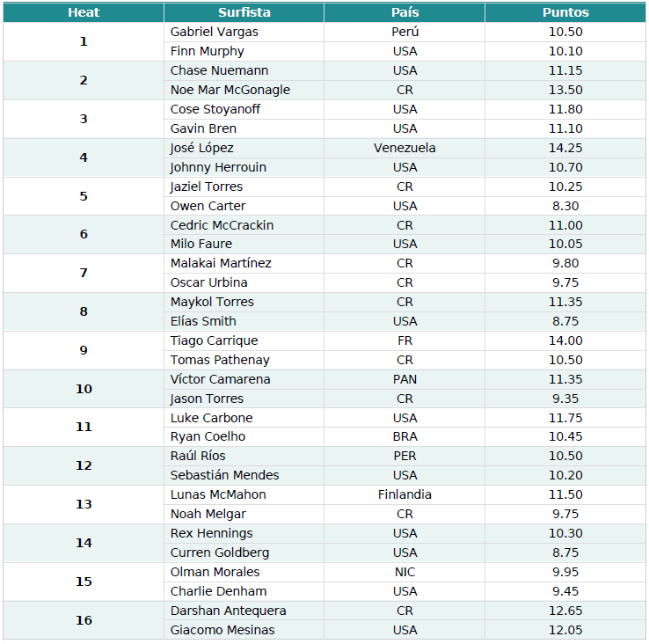Click Giacomo Mesinas score 12.05
Image resolution: width=649 pixels, height=644 pixels.
tap(565, 630)
